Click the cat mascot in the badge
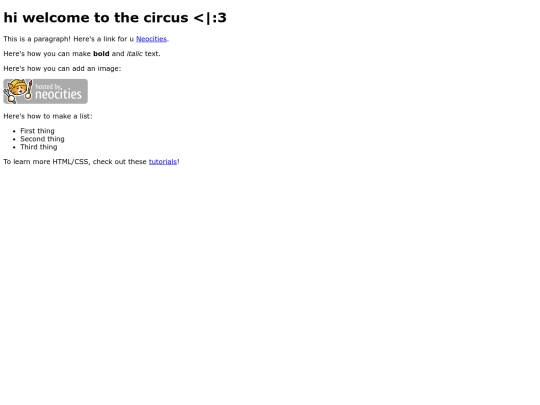 coord(18,91)
